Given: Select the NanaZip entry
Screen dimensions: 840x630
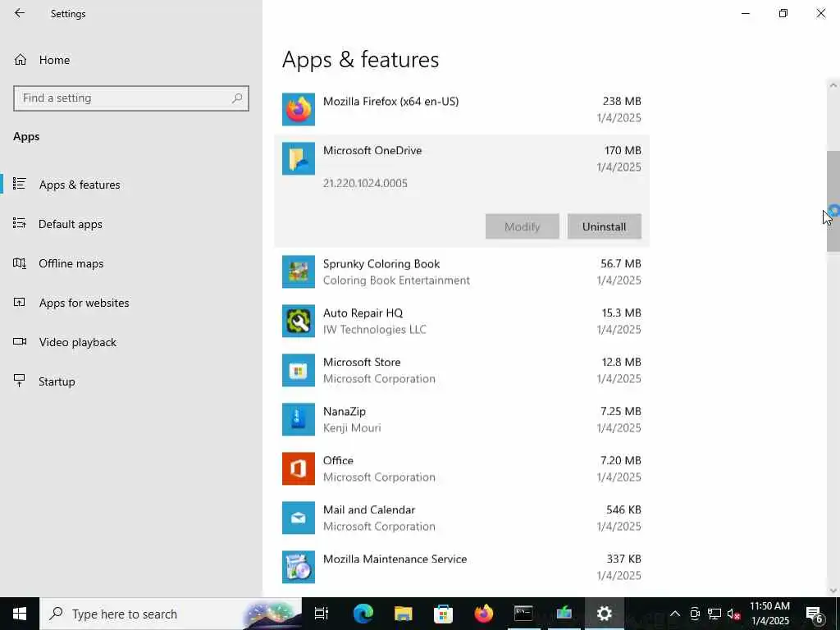Looking at the screenshot, I should 462,419.
